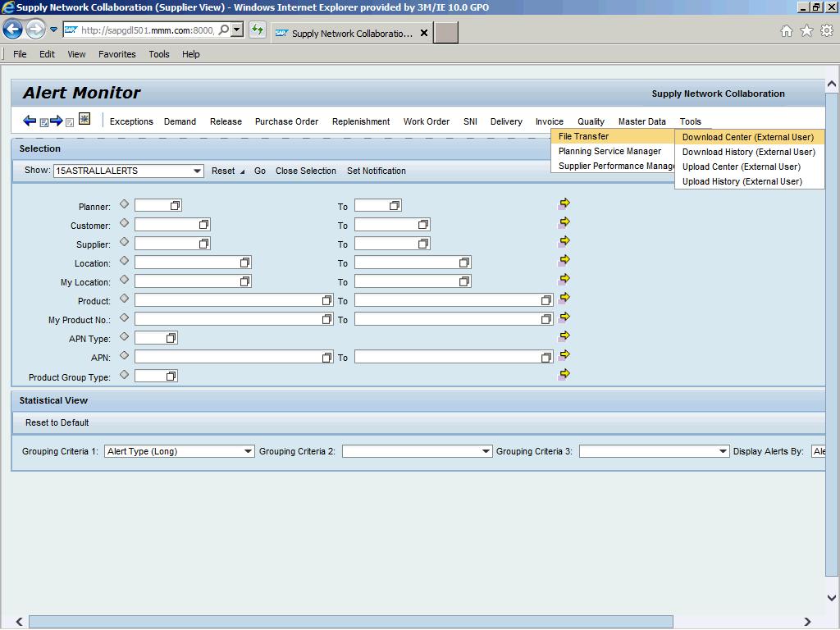Open value help for My Product No. To field
Screen dimensions: 840x630
coord(546,319)
